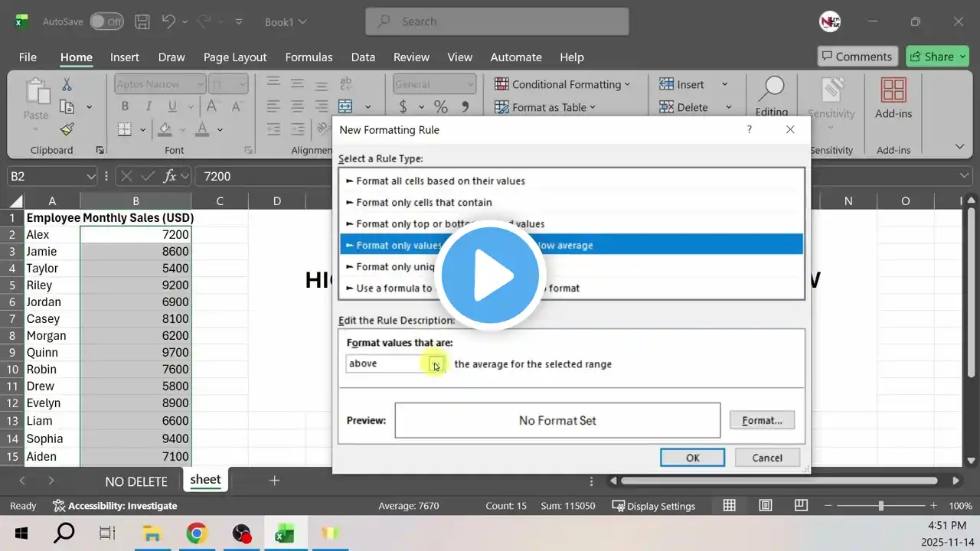Viewport: 980px width, 551px height.
Task: Click the Format... button in dialog
Action: [762, 420]
